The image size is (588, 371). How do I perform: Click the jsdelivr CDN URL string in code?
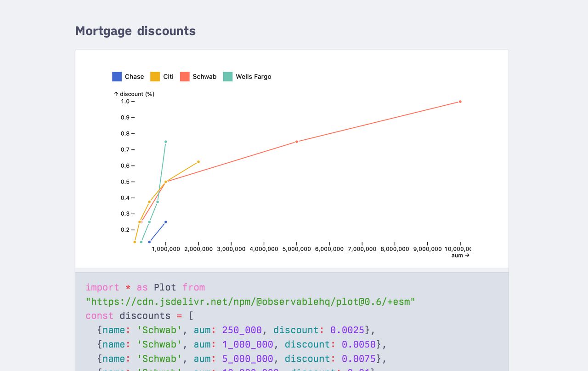[250, 302]
